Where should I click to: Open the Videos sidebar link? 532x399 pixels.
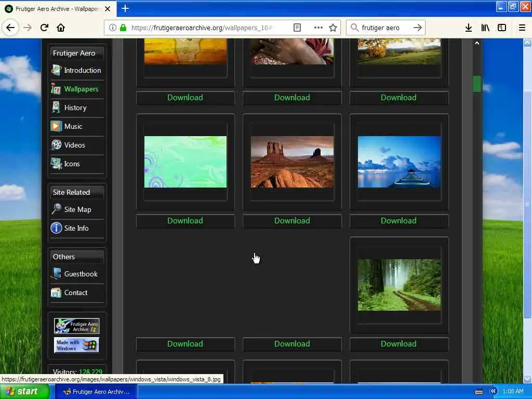point(75,145)
